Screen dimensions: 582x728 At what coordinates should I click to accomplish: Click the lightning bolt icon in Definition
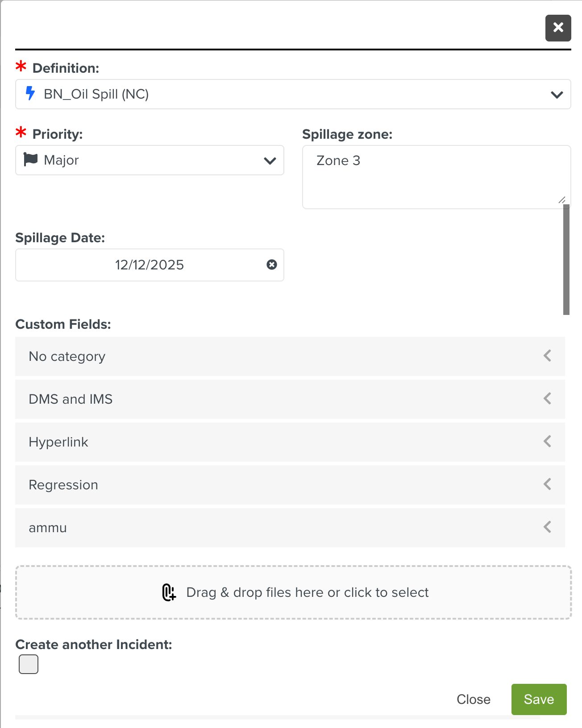click(x=30, y=94)
